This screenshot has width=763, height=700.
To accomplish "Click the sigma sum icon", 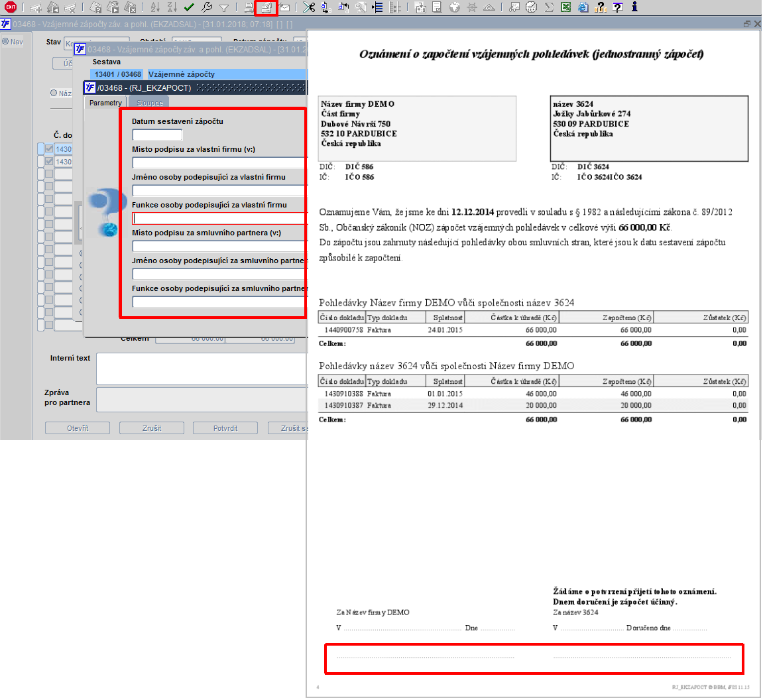I will 549,7.
